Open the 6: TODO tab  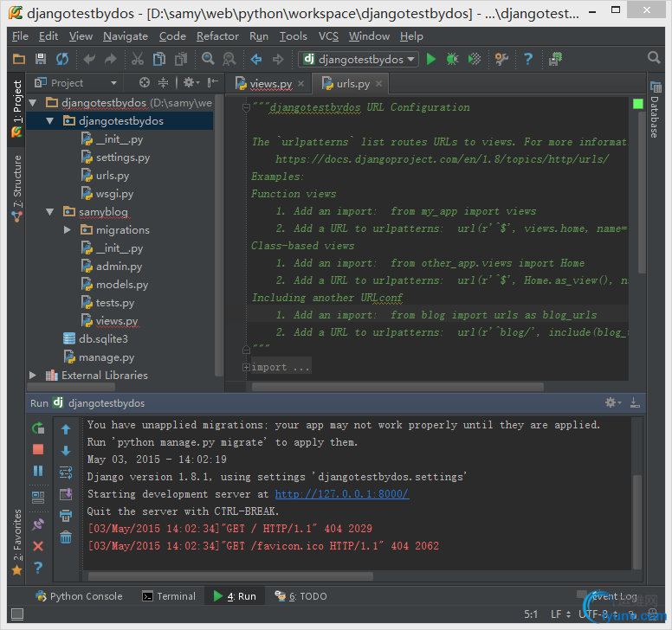300,596
